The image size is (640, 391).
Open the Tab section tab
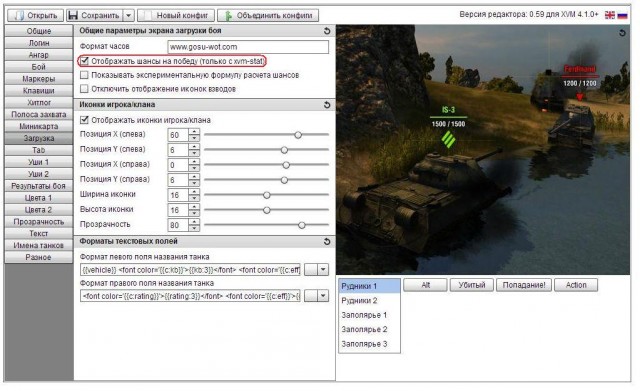[39, 150]
